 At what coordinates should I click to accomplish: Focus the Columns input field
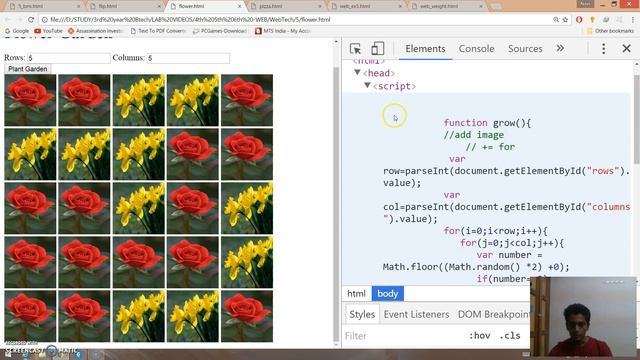click(x=188, y=58)
